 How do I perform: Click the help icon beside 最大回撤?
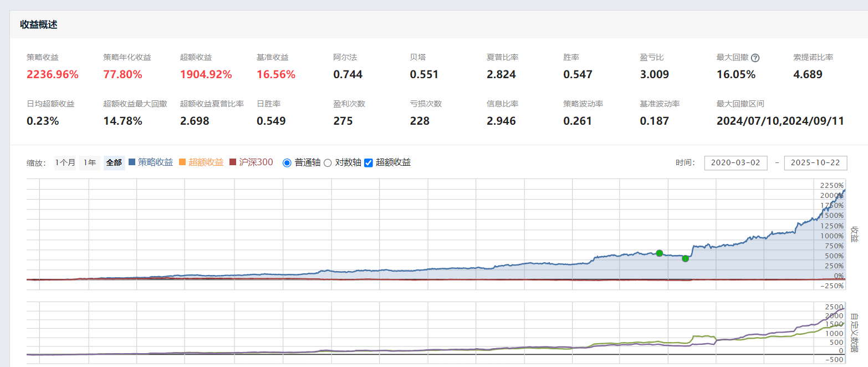point(755,58)
